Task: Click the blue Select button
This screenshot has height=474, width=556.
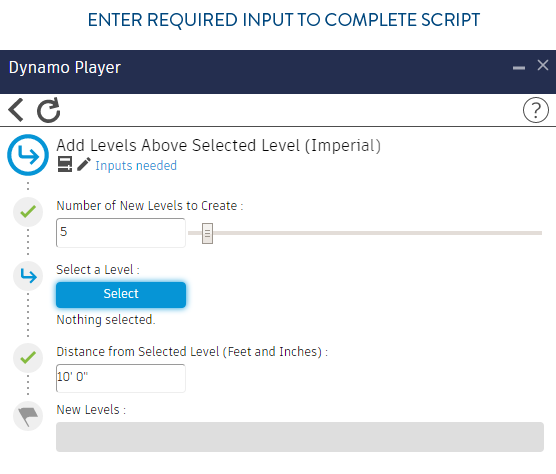Action: click(x=121, y=295)
